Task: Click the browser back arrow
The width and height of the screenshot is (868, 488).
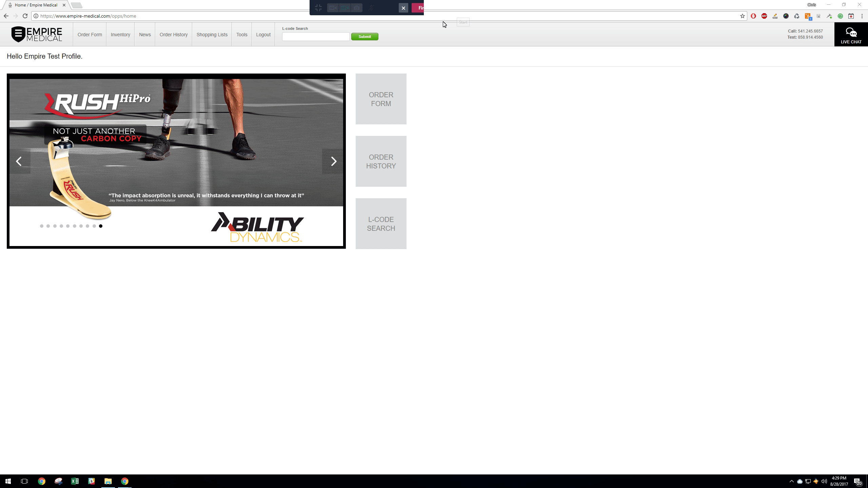Action: (6, 16)
